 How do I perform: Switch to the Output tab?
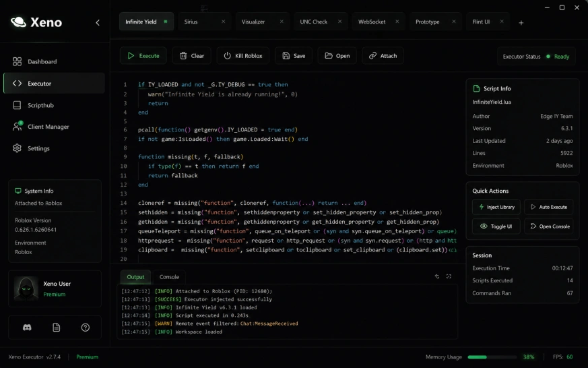(x=135, y=277)
